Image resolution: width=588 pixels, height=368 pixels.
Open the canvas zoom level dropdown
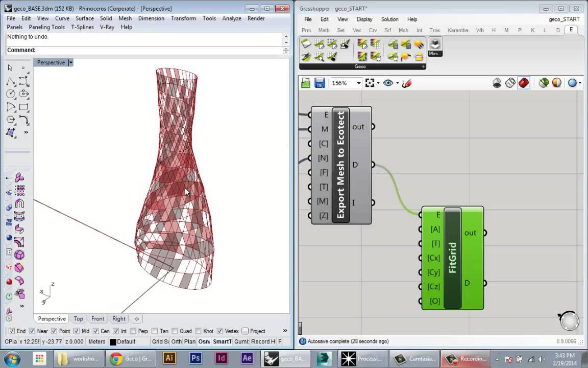[358, 83]
